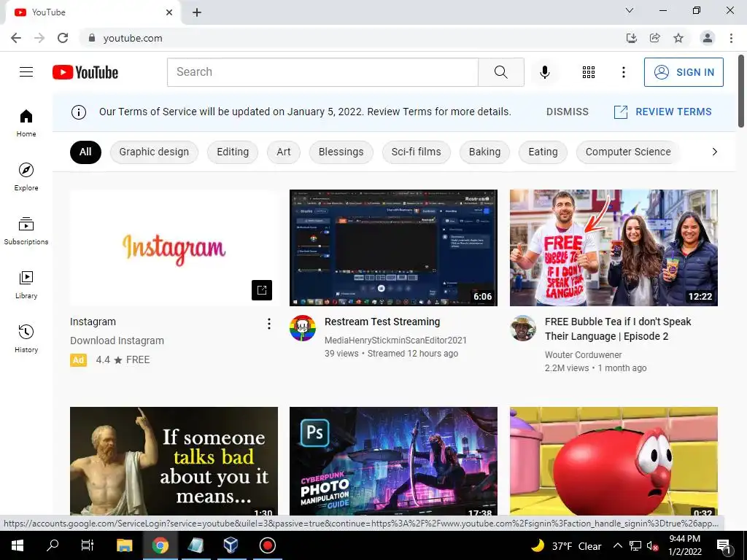Dismiss the Terms of Service banner
Viewport: 747px width, 560px height.
coord(567,112)
